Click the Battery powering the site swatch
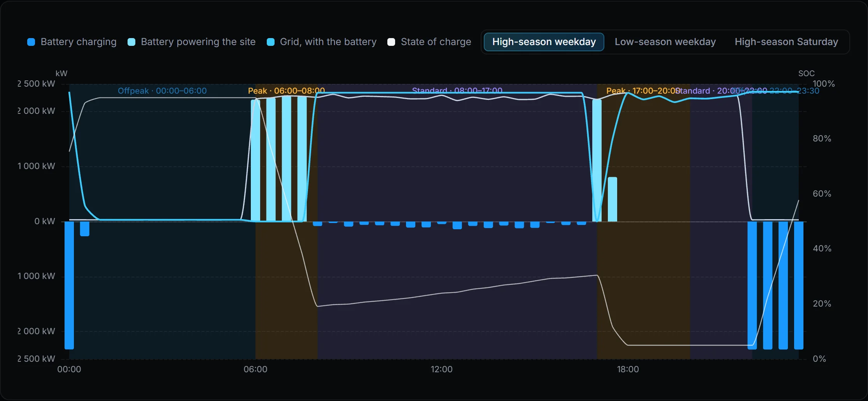868x401 pixels. pyautogui.click(x=131, y=42)
